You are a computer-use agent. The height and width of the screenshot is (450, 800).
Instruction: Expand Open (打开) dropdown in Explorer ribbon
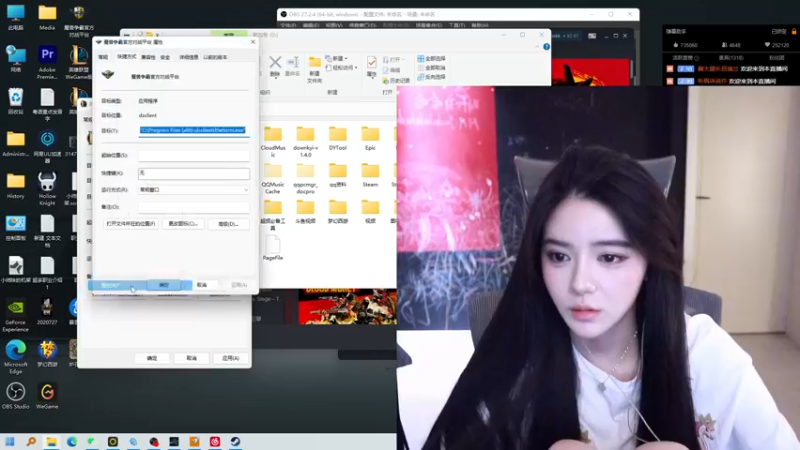pos(393,60)
